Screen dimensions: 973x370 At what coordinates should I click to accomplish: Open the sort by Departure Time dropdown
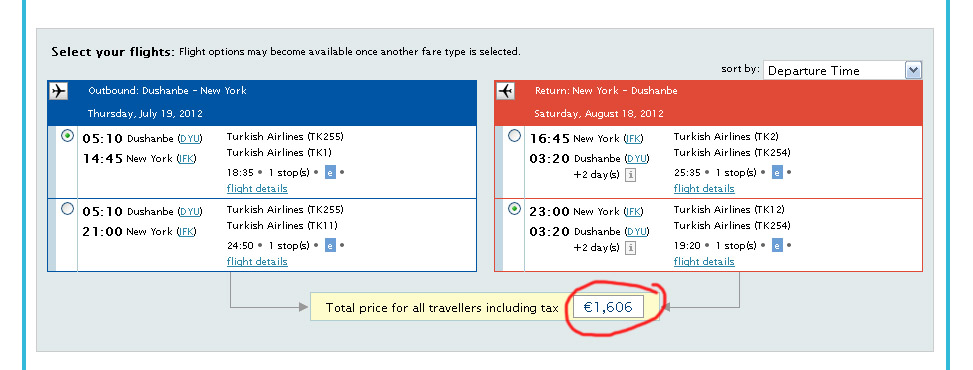pos(842,70)
